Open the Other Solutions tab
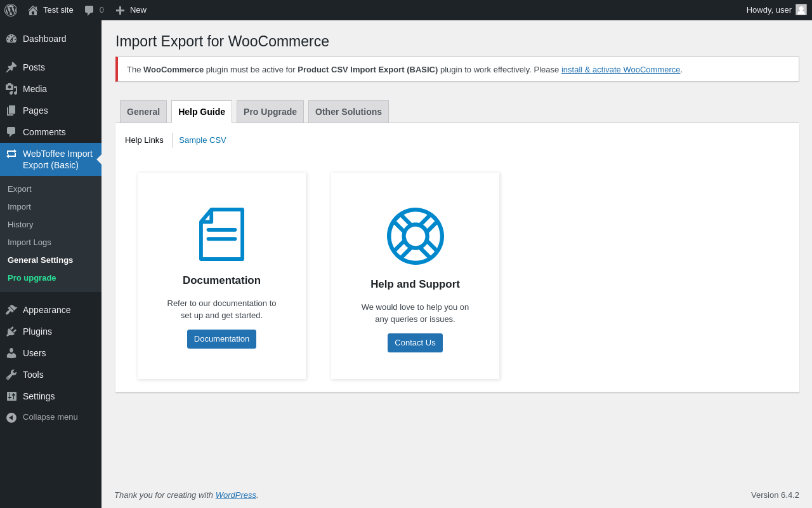Image resolution: width=812 pixels, height=508 pixels. (x=348, y=112)
